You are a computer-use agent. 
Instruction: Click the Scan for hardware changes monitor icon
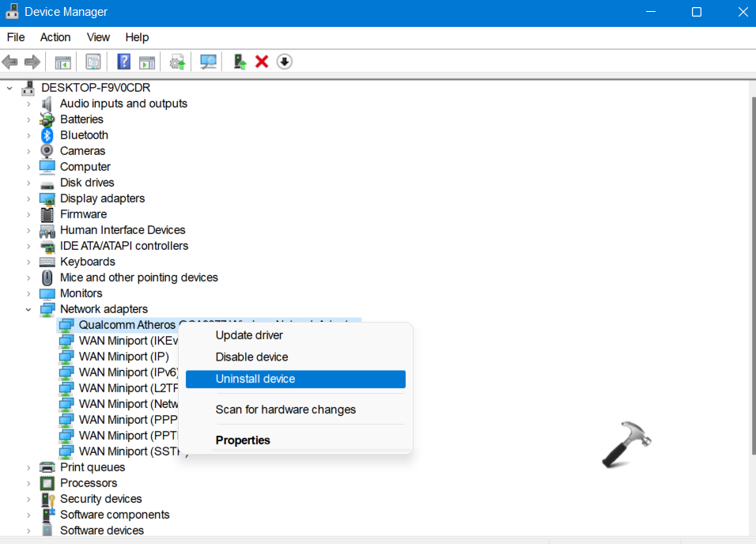click(209, 62)
